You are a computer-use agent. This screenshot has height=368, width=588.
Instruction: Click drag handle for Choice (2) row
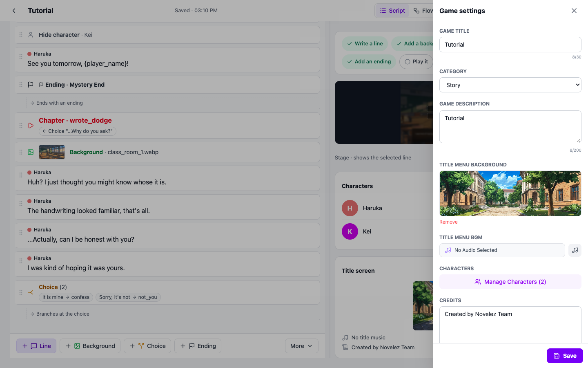[21, 292]
